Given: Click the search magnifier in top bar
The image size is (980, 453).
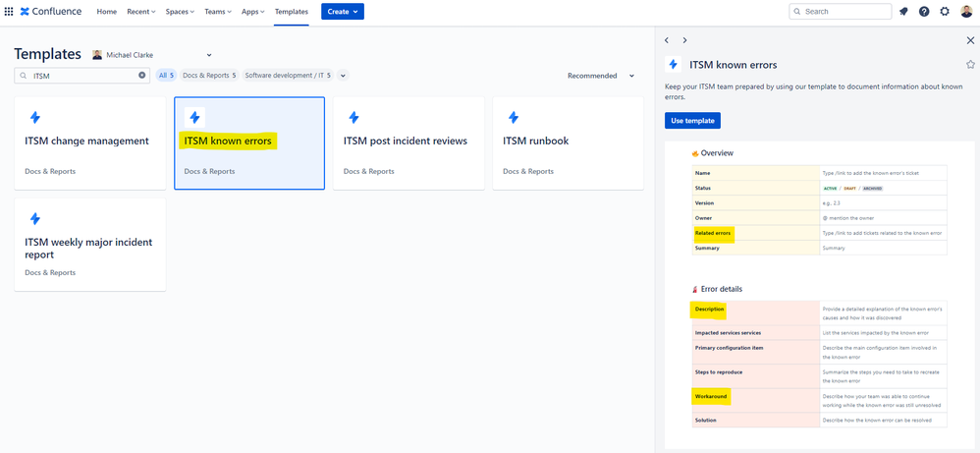Looking at the screenshot, I should click(797, 11).
